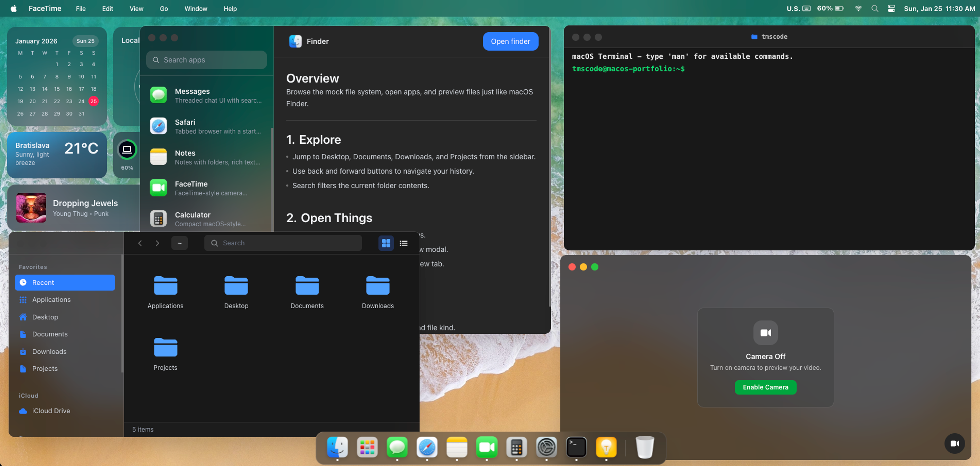Click the battery 60% widget ring
This screenshot has width=980, height=466.
pyautogui.click(x=127, y=150)
